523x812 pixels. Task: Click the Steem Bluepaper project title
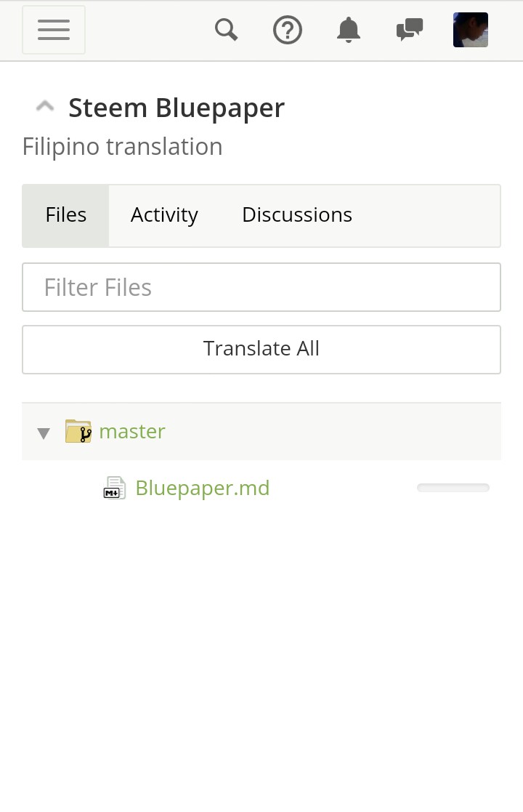[x=177, y=108]
